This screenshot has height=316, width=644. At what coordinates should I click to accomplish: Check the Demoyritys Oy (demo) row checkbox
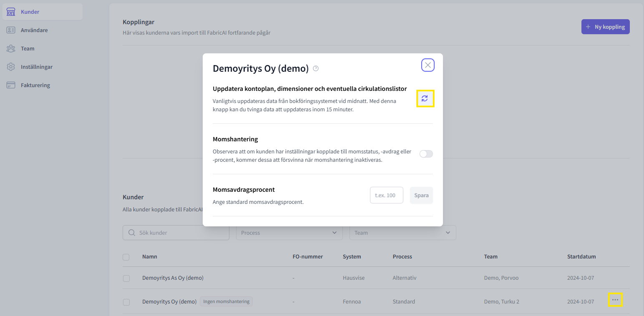click(x=126, y=302)
